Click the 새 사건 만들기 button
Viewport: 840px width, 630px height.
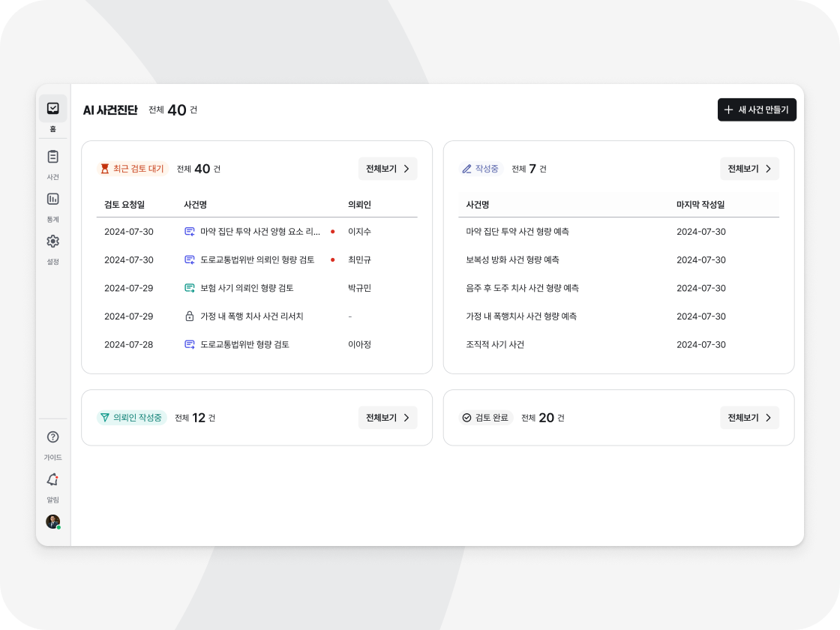[x=757, y=109]
